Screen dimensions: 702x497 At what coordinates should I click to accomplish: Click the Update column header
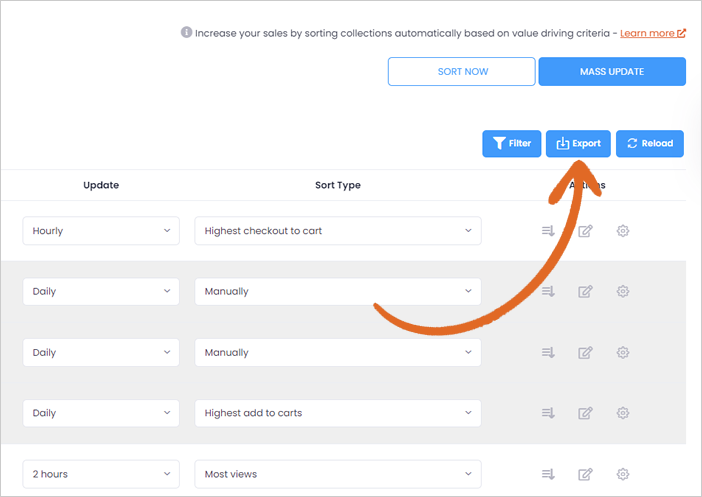pyautogui.click(x=101, y=185)
